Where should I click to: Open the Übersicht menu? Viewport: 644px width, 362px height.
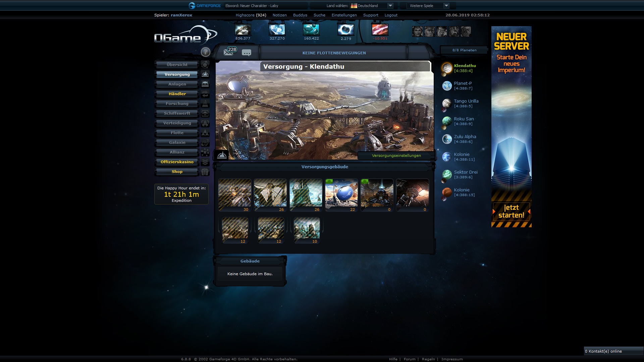pyautogui.click(x=177, y=65)
